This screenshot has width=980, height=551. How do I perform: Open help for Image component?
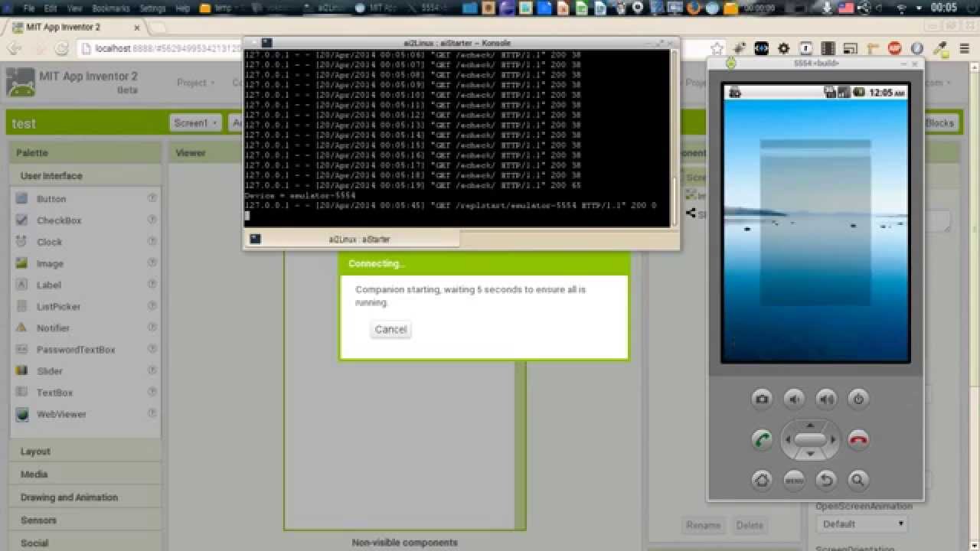pos(152,262)
